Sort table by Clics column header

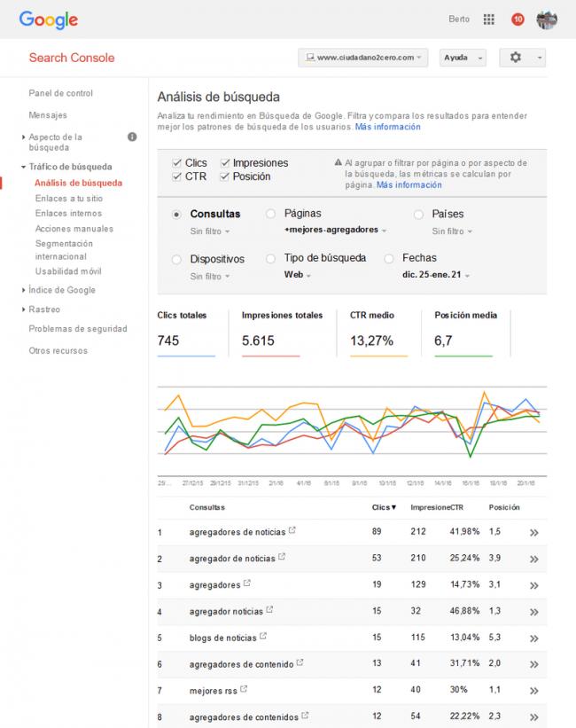384,507
